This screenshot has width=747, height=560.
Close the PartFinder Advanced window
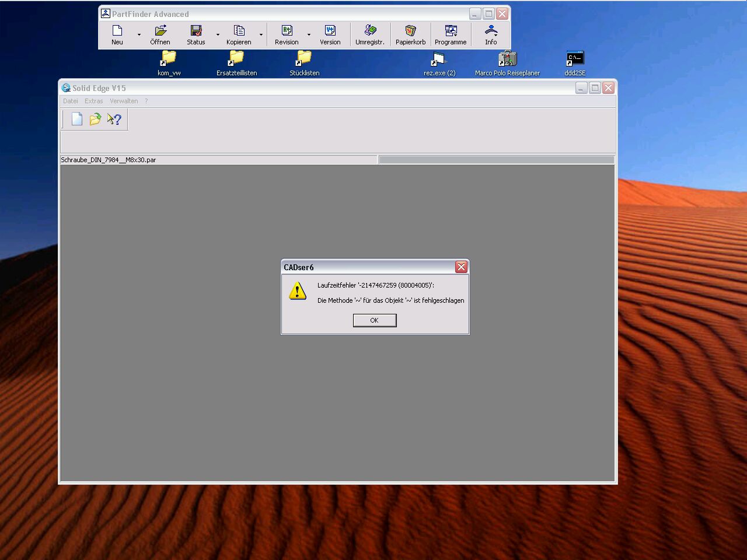[502, 13]
